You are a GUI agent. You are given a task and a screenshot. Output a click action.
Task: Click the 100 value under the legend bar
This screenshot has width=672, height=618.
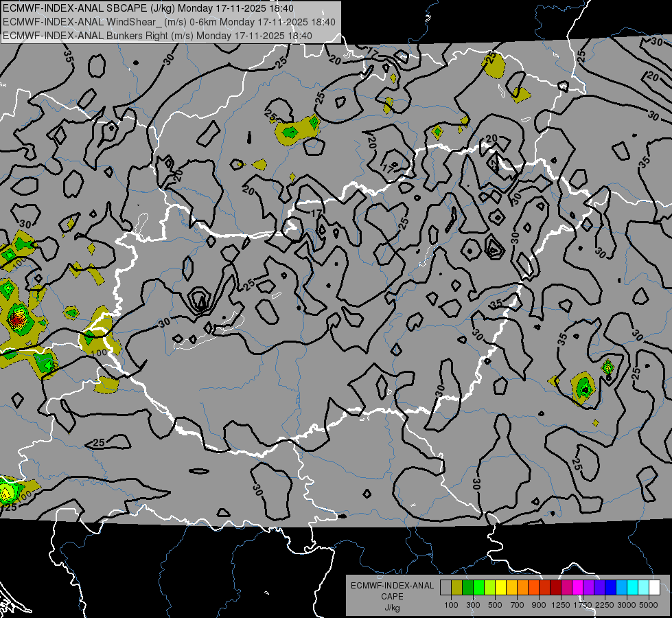pos(451,605)
